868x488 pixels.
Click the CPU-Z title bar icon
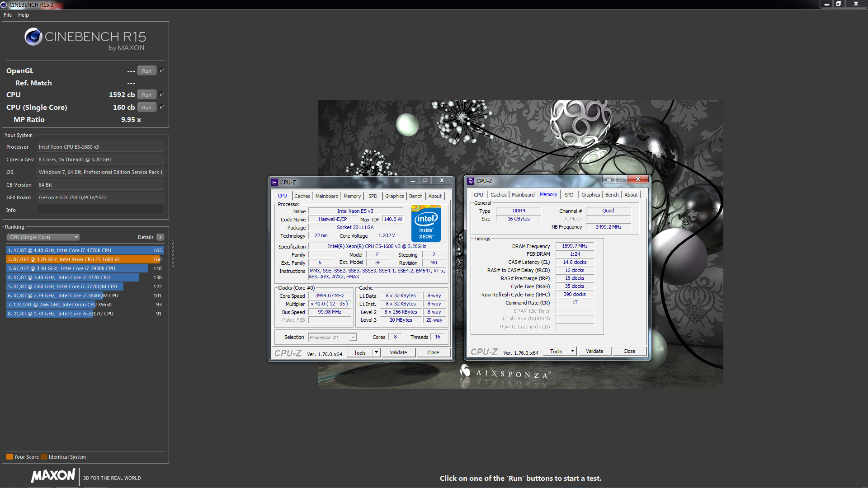(x=274, y=182)
